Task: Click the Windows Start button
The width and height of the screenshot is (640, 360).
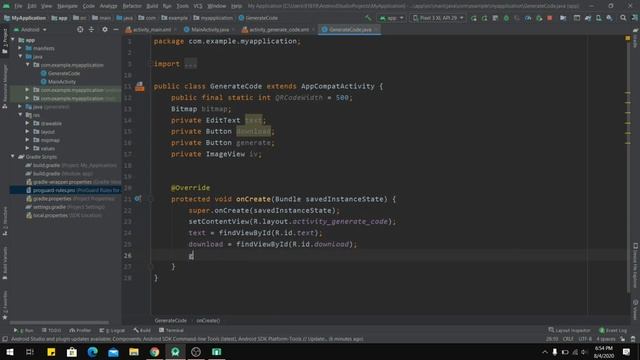Action: click(9, 352)
